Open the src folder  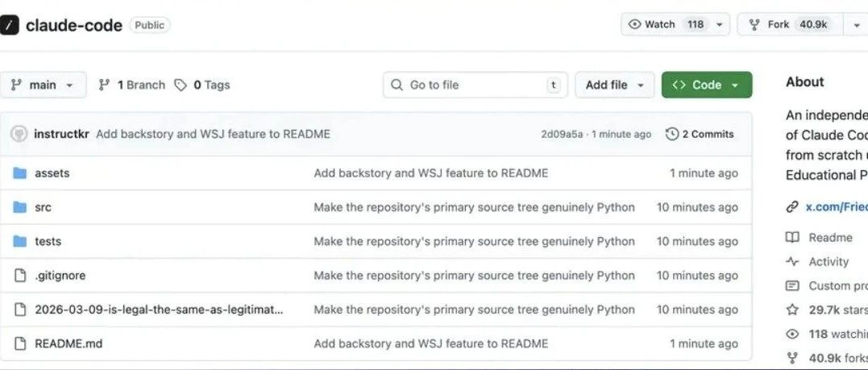tap(43, 207)
